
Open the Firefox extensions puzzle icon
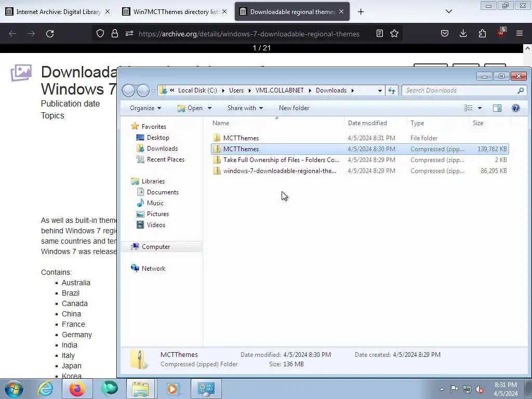point(482,33)
